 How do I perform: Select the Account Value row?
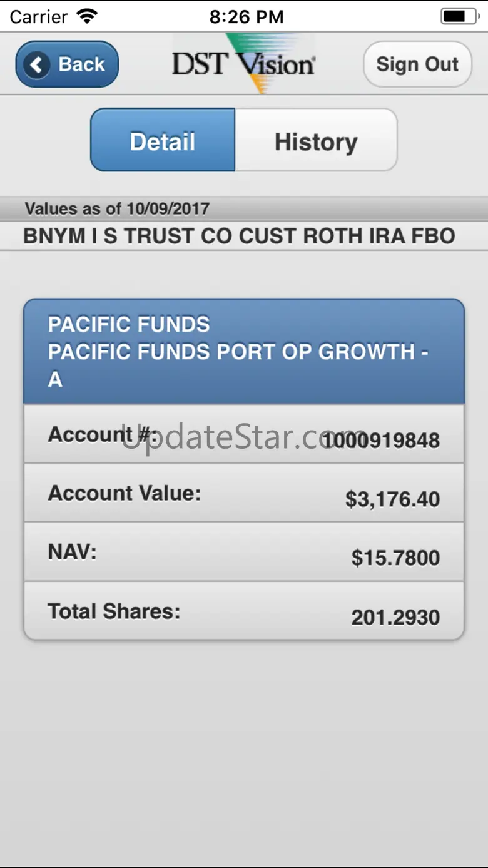click(244, 493)
